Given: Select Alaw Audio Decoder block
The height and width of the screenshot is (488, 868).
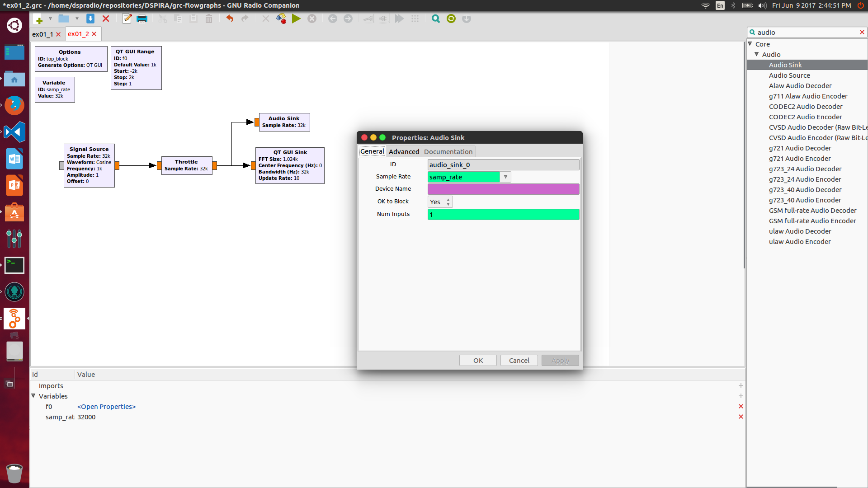Looking at the screenshot, I should tap(800, 86).
